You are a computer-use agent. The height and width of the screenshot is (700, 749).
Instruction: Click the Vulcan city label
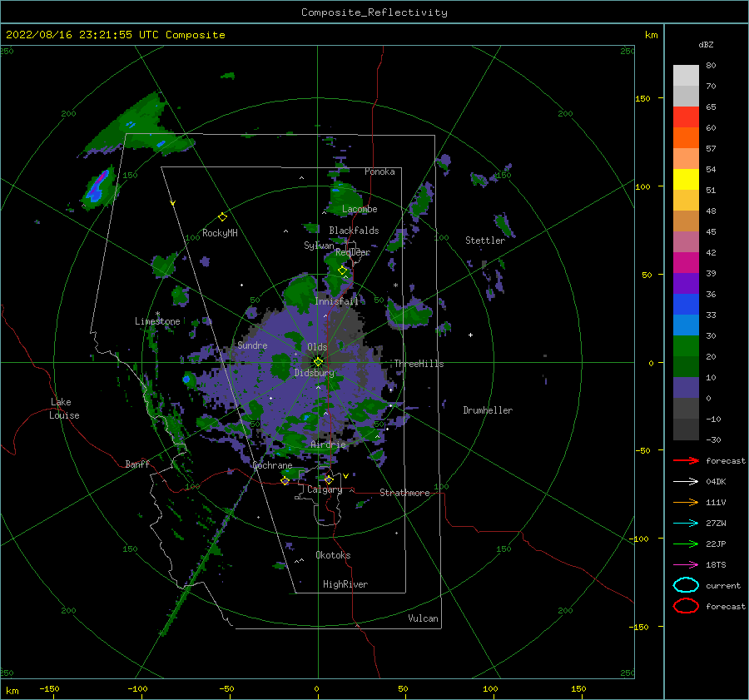click(x=424, y=618)
